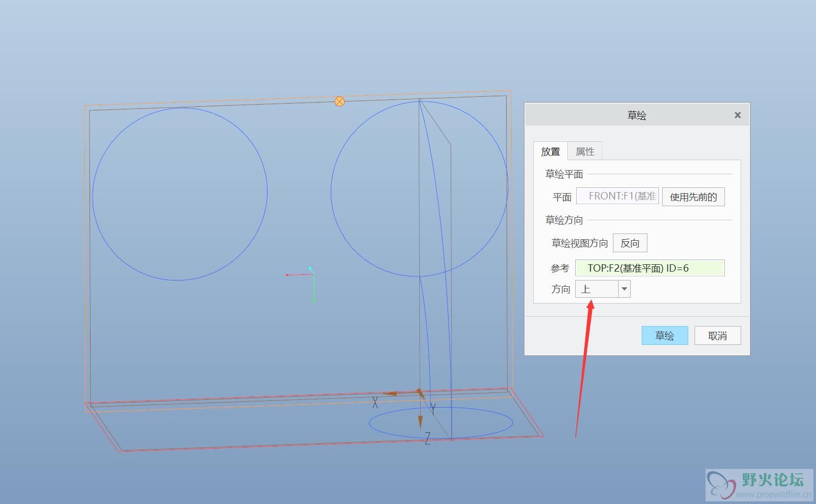Switch to the 放置 tab

pos(550,151)
